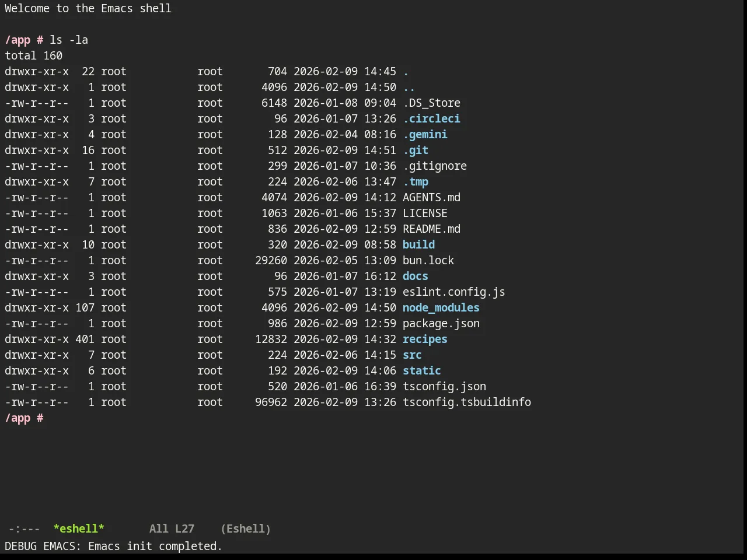Click the tsconfig.tsbuildinfo file name
This screenshot has width=747, height=560.
(467, 402)
